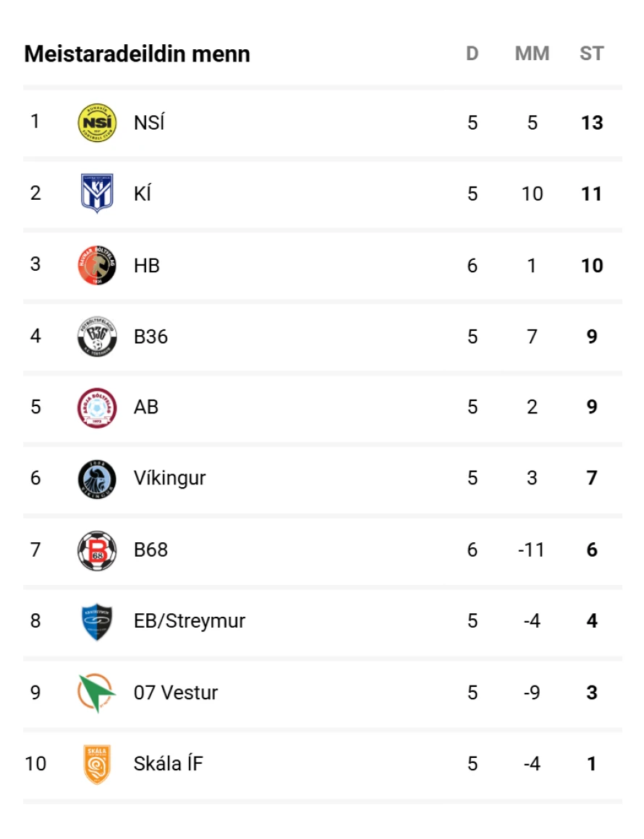Viewport: 644px width, 839px height.
Task: Sort by the MM column header
Action: 532,54
